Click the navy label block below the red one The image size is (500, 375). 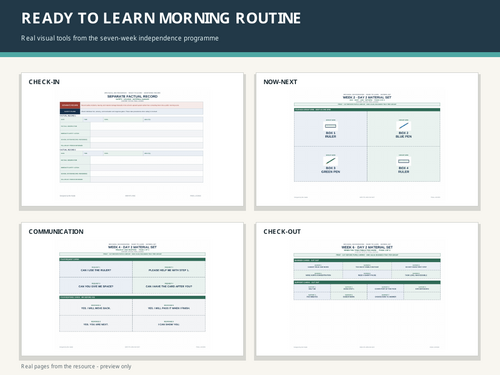70,112
